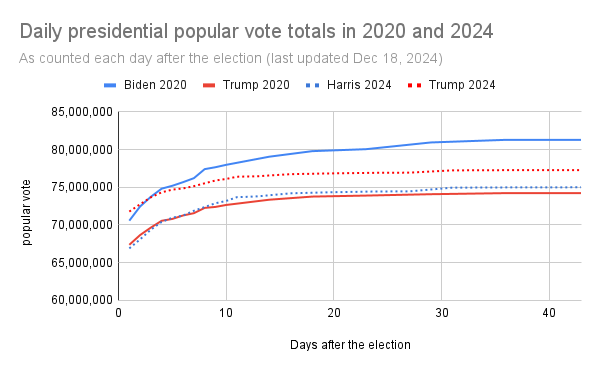600x371 pixels.
Task: Click the x-axis tick label 10
Action: pyautogui.click(x=226, y=313)
